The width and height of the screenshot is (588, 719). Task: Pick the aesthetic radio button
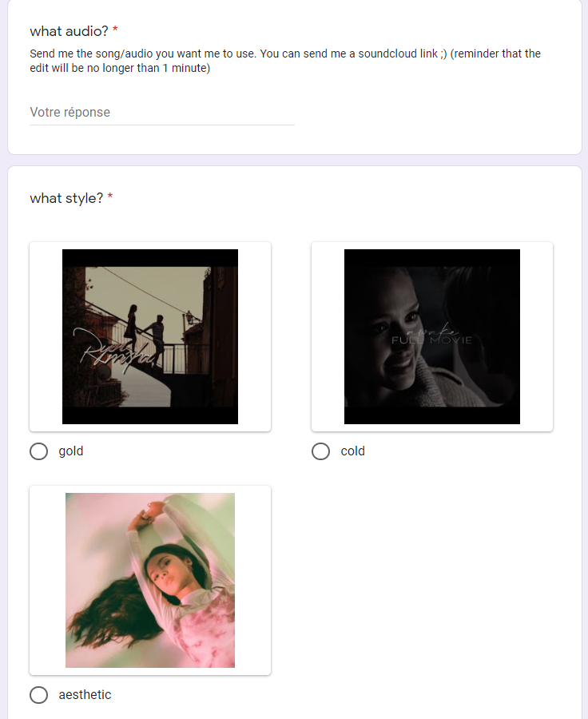point(39,695)
